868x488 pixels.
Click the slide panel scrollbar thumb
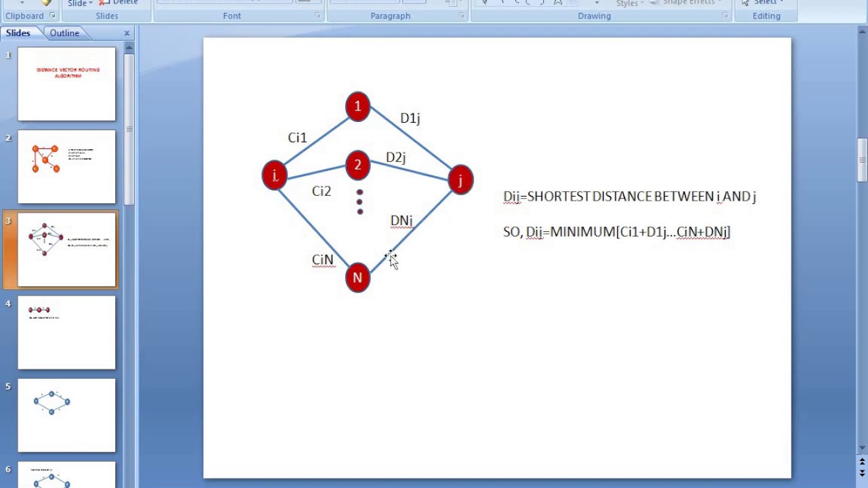(x=129, y=129)
